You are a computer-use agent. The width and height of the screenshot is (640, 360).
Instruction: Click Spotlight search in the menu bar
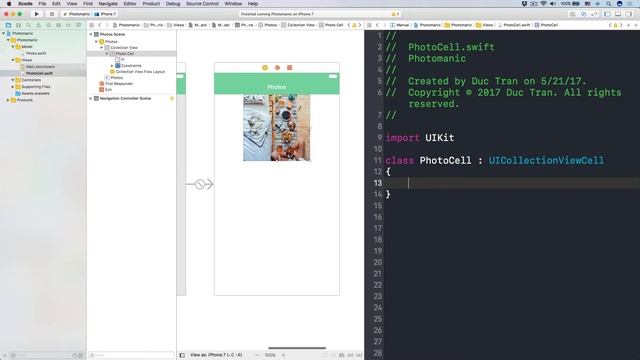pyautogui.click(x=609, y=4)
